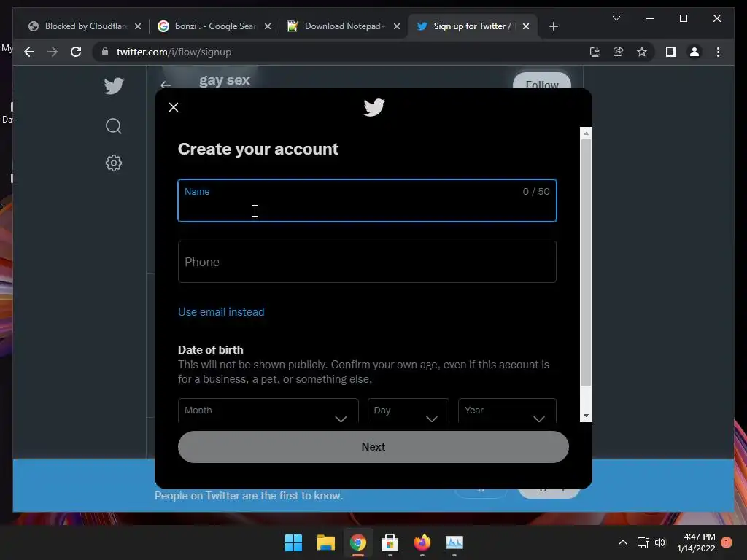This screenshot has height=560, width=747.
Task: Close the Sign up for Twitter tab
Action: 525,26
